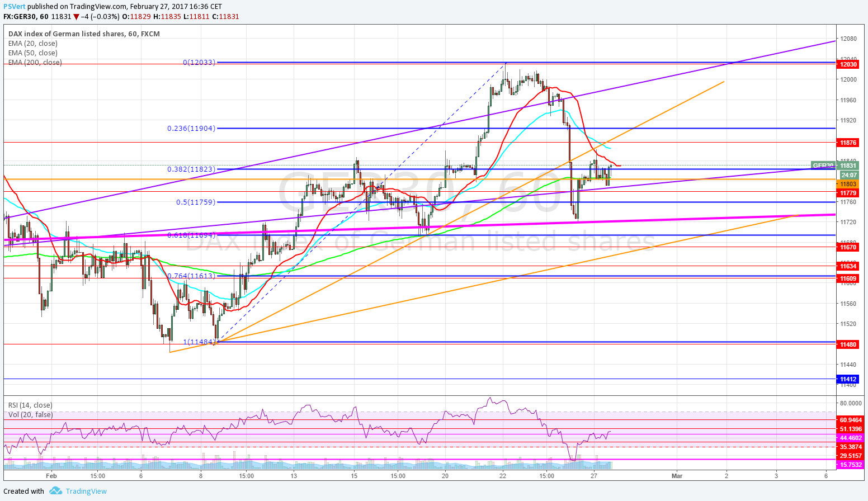
Task: Click the RSI 35.3874 level label
Action: [x=850, y=447]
